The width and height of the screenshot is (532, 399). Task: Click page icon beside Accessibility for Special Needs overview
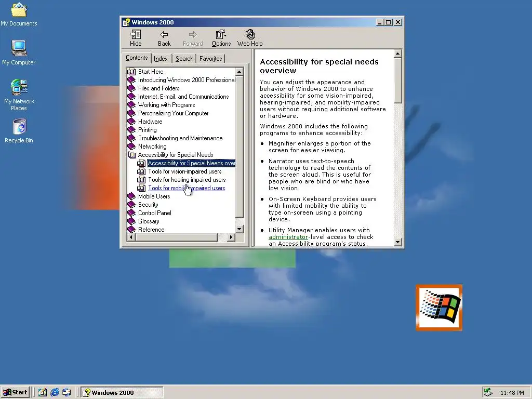141,163
